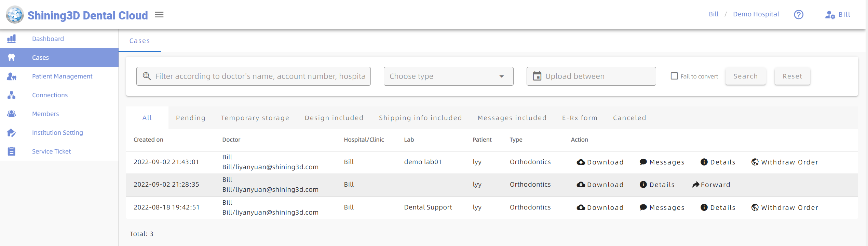Expand the Choose type dropdown

click(448, 76)
